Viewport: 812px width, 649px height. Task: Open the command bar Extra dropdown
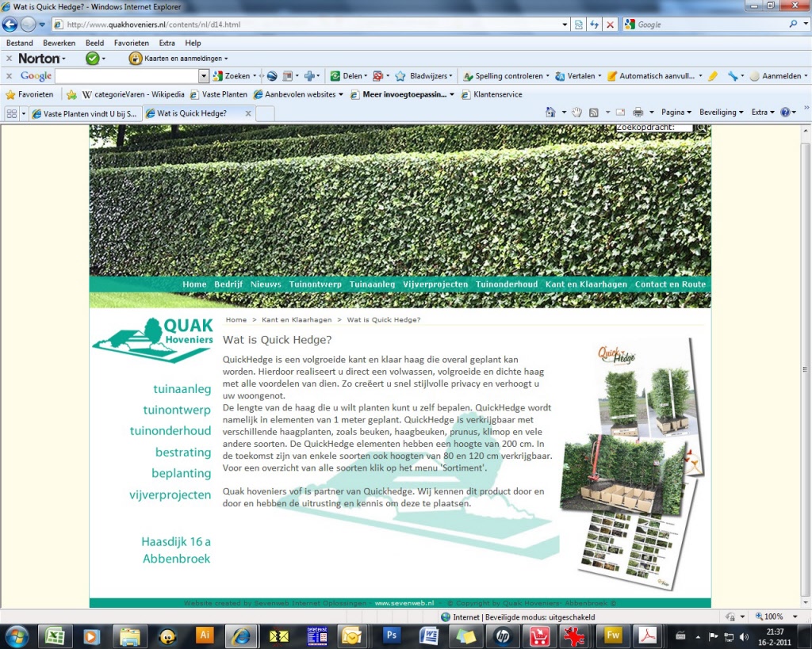point(763,113)
